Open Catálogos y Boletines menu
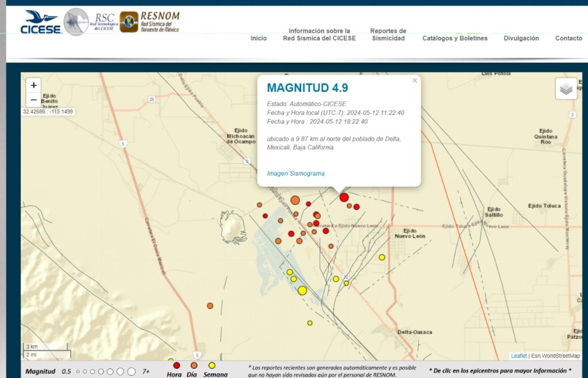The image size is (588, 378). pyautogui.click(x=455, y=38)
